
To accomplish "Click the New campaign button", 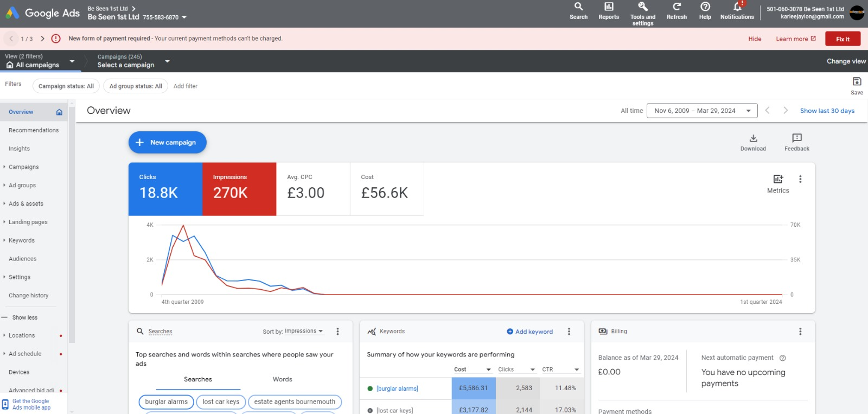I will (167, 142).
